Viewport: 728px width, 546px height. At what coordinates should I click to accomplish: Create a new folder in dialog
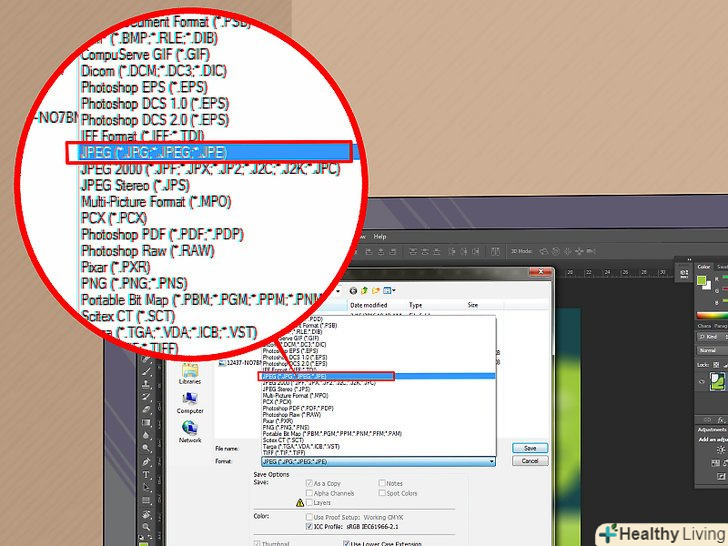tap(376, 291)
